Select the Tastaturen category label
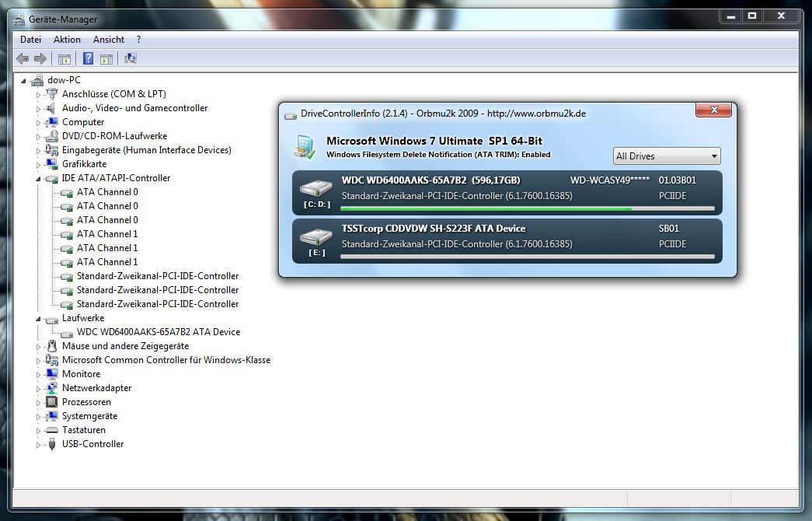Screen dimensions: 812x521 click(83, 430)
